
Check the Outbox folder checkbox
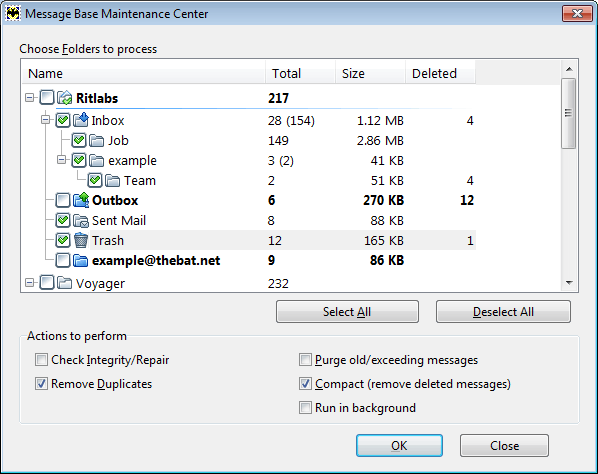tap(63, 200)
